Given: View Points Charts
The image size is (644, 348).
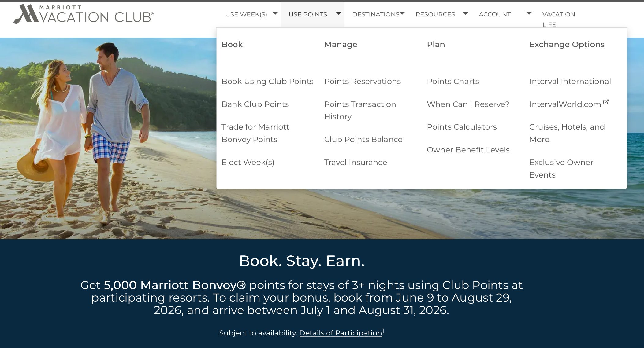Looking at the screenshot, I should tap(453, 81).
